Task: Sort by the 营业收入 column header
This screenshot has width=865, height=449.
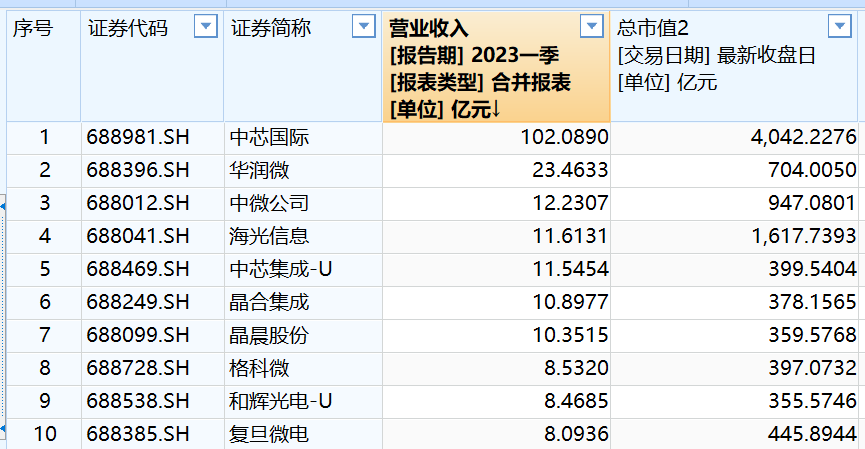Action: tap(496, 66)
